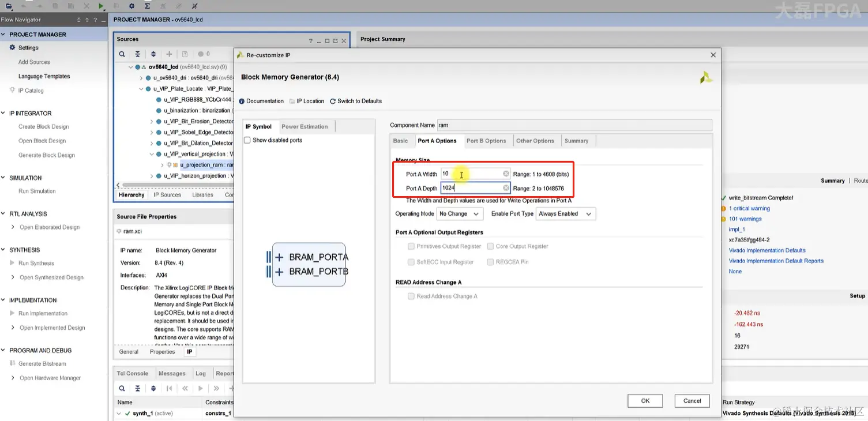Switch to the Other Options tab
The width and height of the screenshot is (868, 421).
click(535, 141)
